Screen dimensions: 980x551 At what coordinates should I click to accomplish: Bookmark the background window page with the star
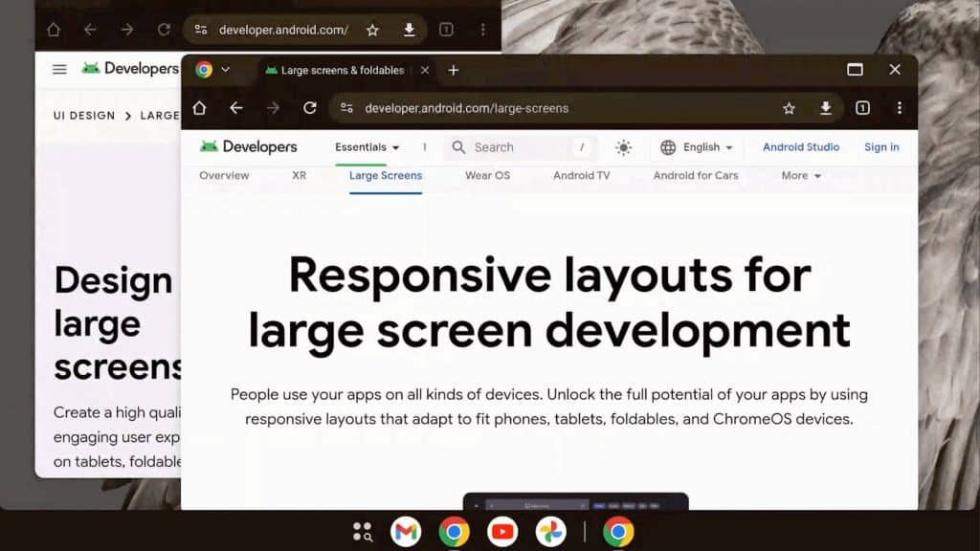tap(372, 30)
